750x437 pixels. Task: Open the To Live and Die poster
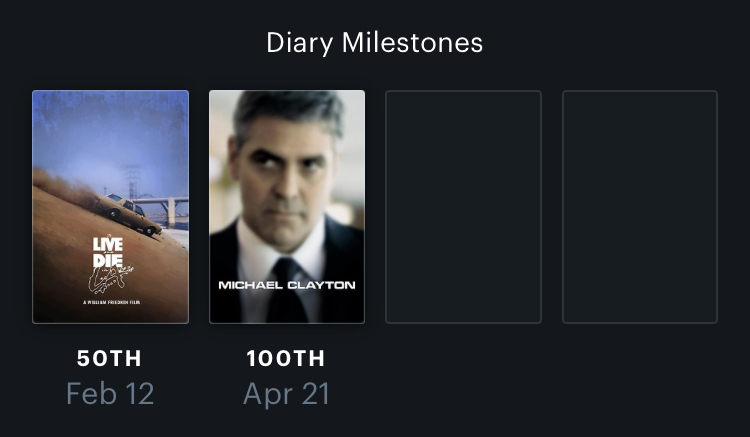[x=110, y=207]
